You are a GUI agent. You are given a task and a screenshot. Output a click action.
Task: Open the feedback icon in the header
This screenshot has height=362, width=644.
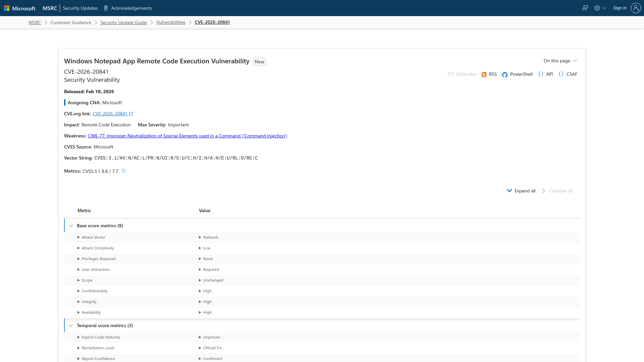click(x=585, y=8)
